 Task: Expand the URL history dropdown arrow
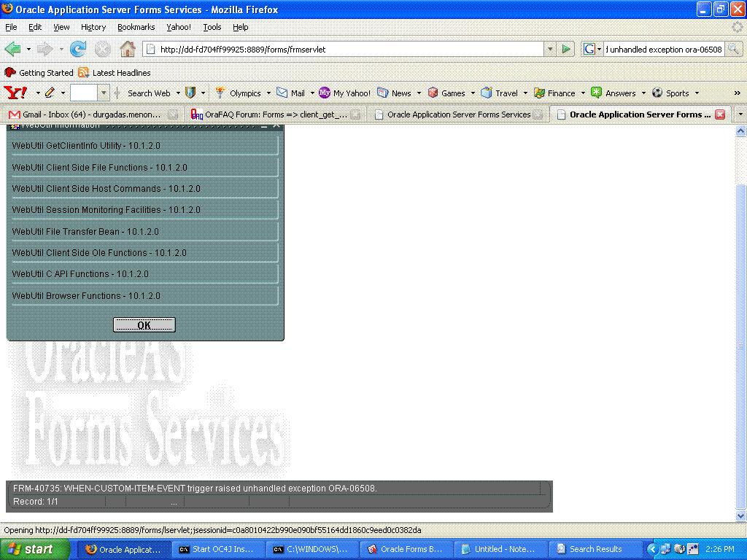[x=550, y=50]
